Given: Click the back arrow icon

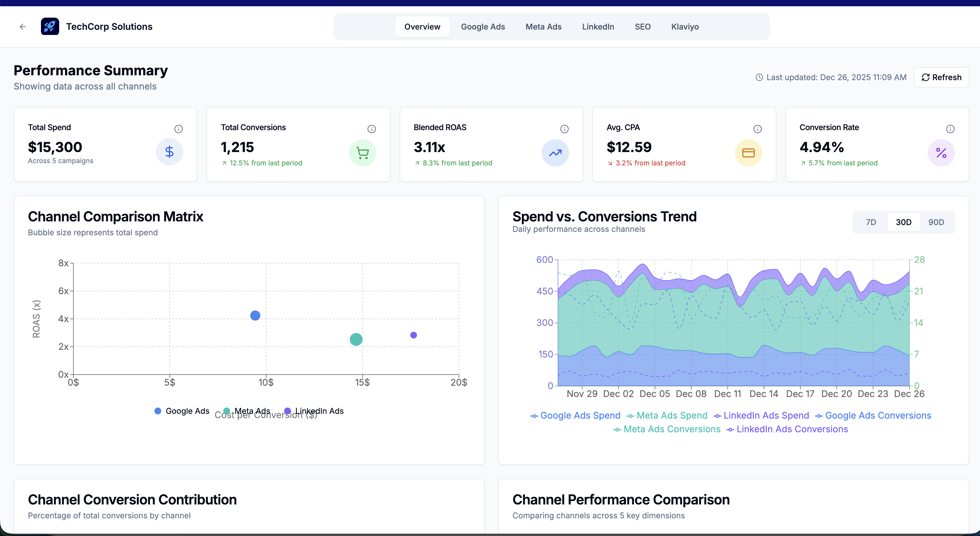Looking at the screenshot, I should tap(22, 27).
